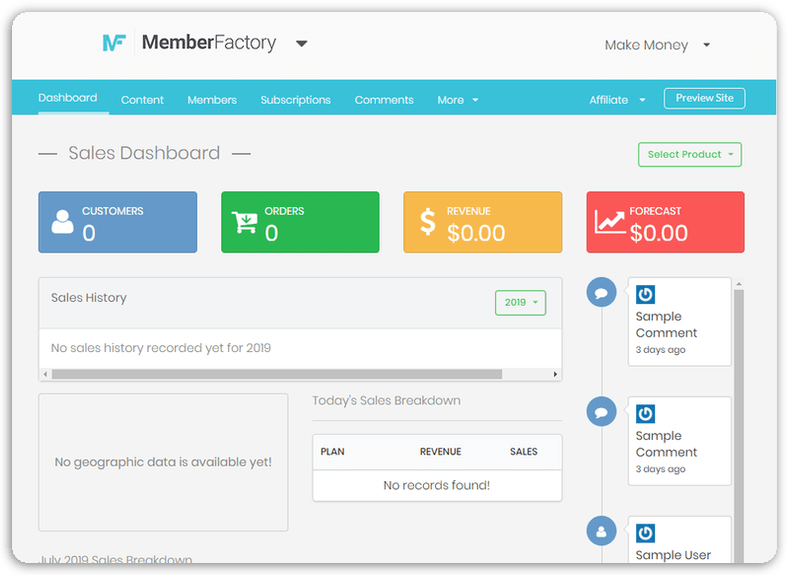This screenshot has width=789, height=575.
Task: Click power avatar in second Sample Comment
Action: 645,414
